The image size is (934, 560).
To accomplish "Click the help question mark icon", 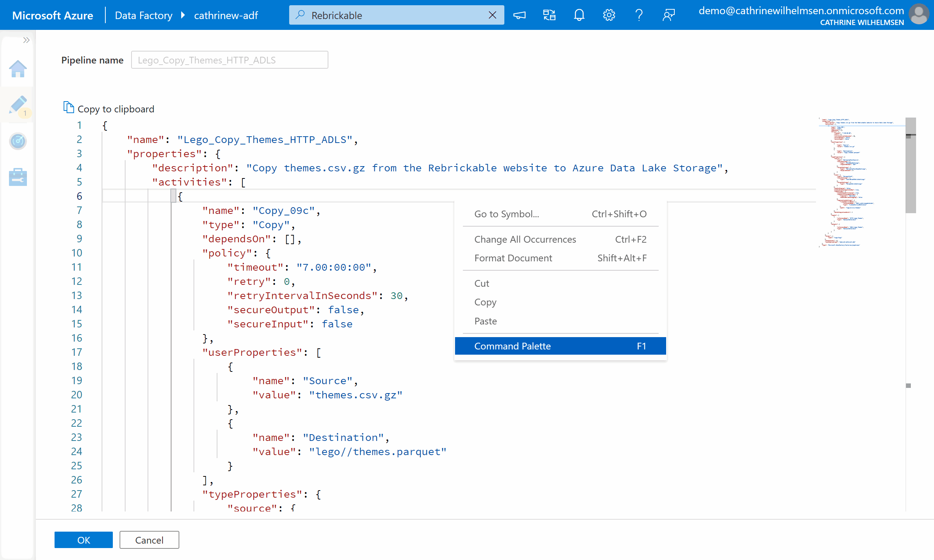I will click(638, 15).
